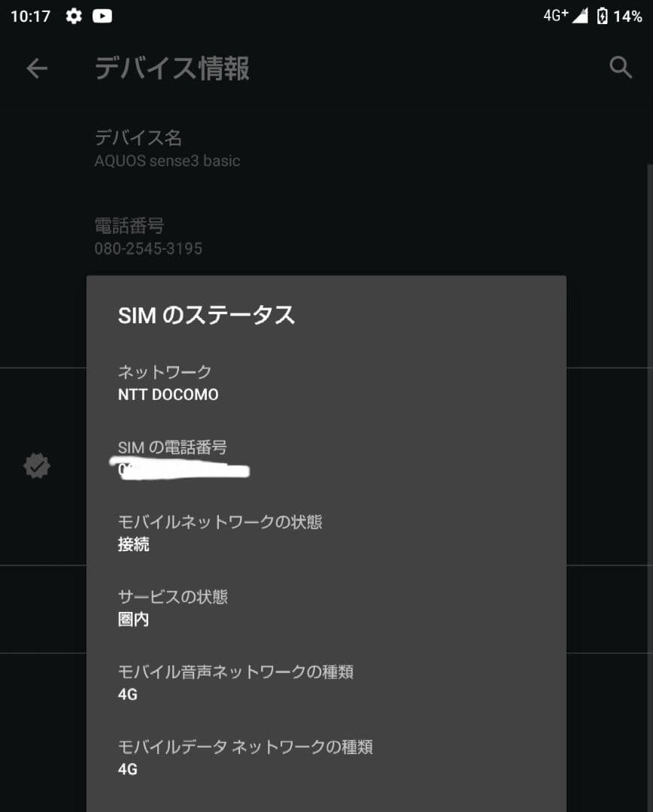Open the デバイス名 setting

[167, 148]
